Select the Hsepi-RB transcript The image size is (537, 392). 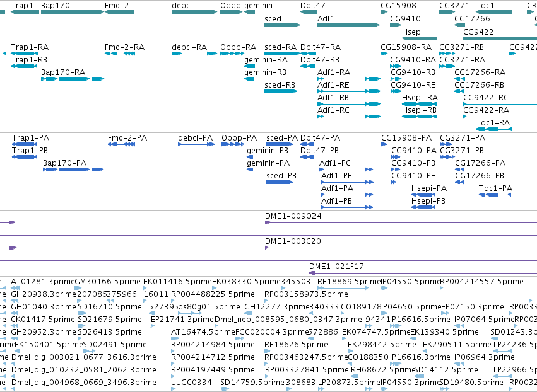[419, 117]
